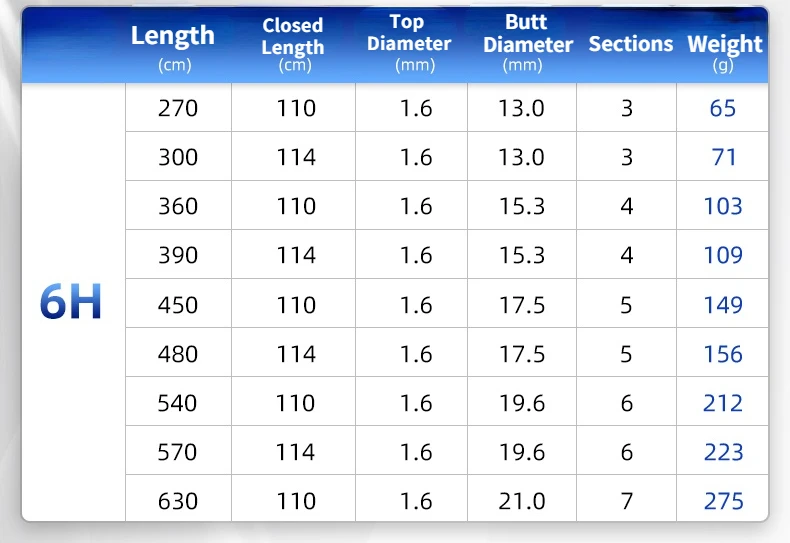Select the 450 length cell
Image resolution: width=790 pixels, height=543 pixels.
(x=178, y=304)
